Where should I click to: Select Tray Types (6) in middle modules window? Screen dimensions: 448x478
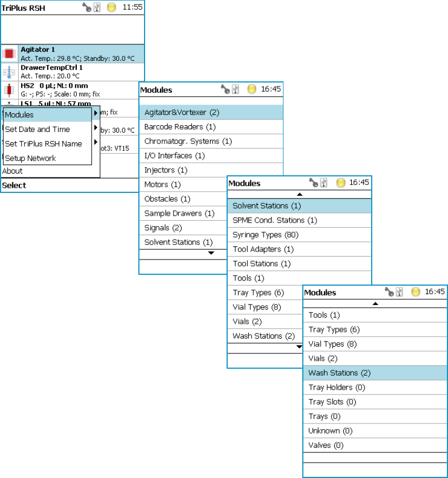265,292
